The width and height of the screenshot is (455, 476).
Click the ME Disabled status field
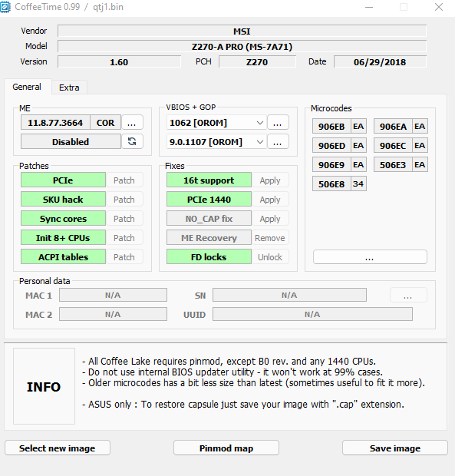[71, 141]
